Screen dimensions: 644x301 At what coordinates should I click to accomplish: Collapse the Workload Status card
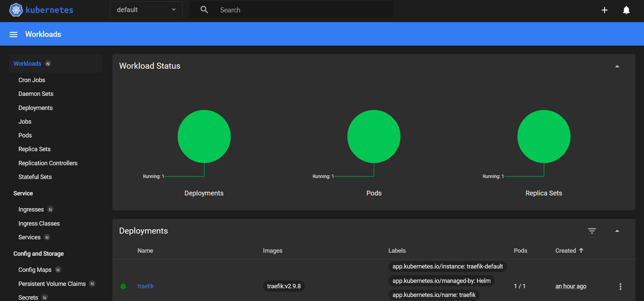click(617, 66)
